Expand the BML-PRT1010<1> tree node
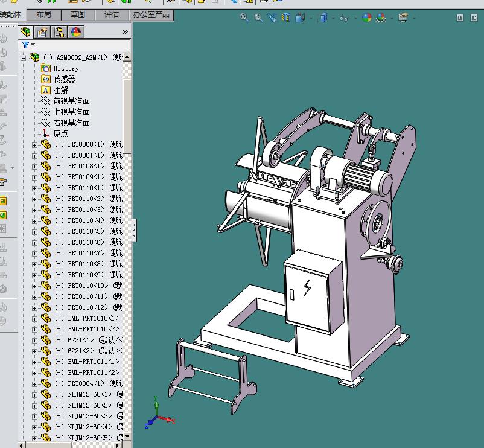The width and height of the screenshot is (484, 448). pyautogui.click(x=34, y=319)
